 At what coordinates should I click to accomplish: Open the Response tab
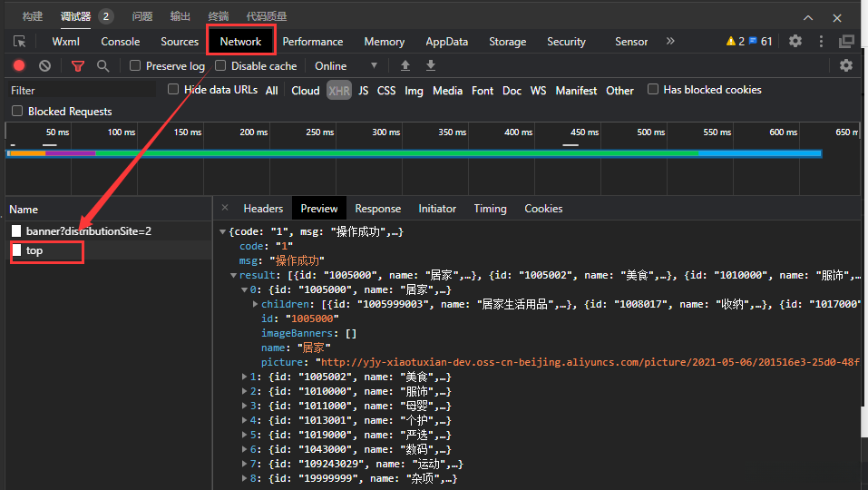click(x=377, y=208)
